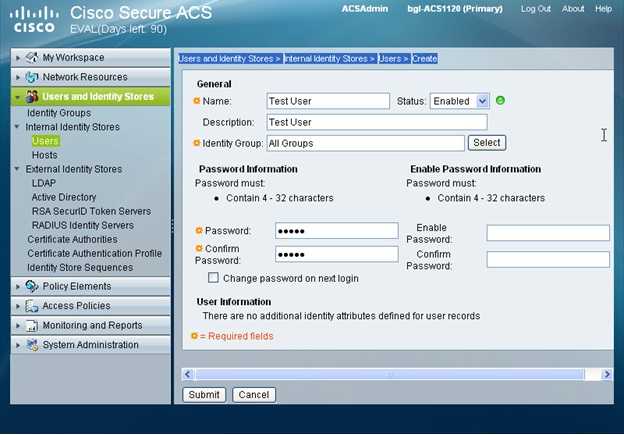Click the My Workspace icon
Image resolution: width=624 pixels, height=435 pixels.
(x=31, y=58)
